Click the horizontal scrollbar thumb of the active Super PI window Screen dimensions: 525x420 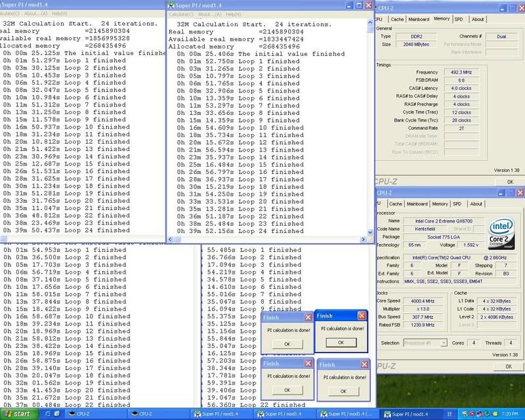click(177, 239)
